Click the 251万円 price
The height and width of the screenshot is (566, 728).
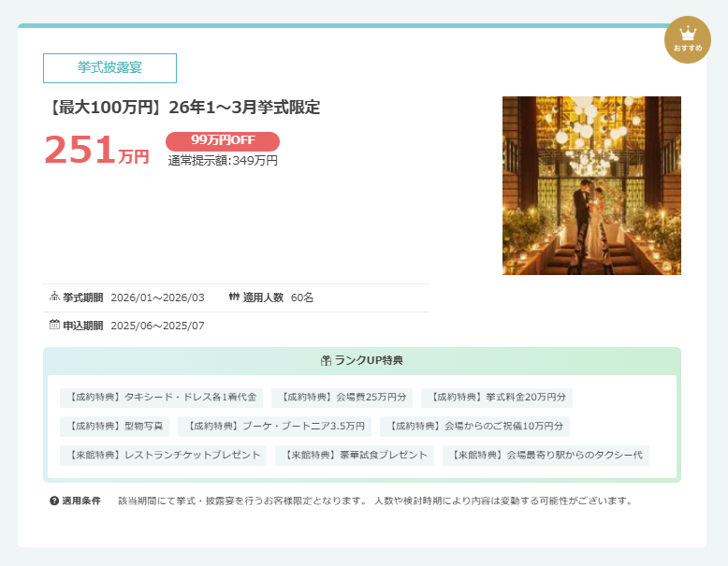click(96, 150)
